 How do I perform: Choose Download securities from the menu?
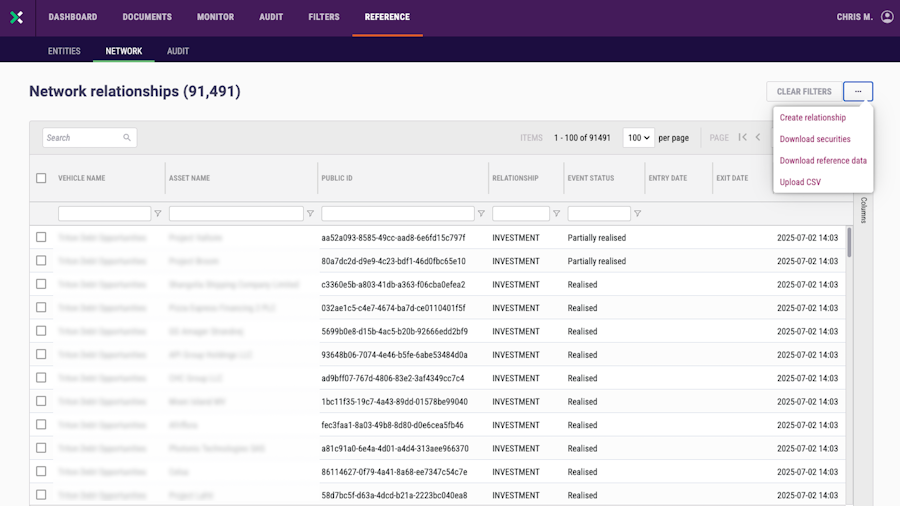tap(815, 139)
